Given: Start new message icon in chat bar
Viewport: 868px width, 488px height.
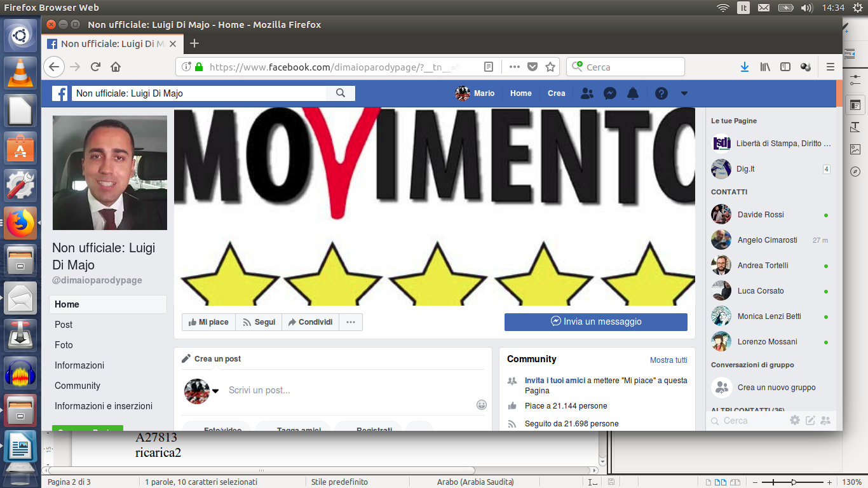Looking at the screenshot, I should click(x=810, y=420).
